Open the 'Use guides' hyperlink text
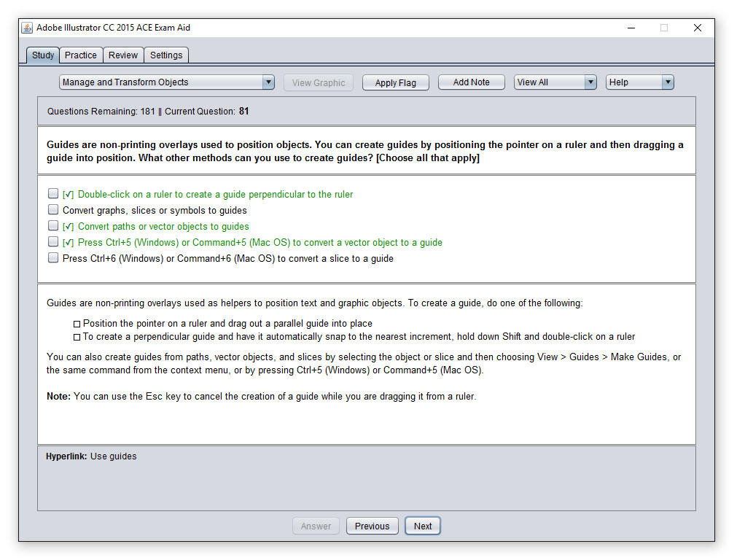 coord(113,456)
